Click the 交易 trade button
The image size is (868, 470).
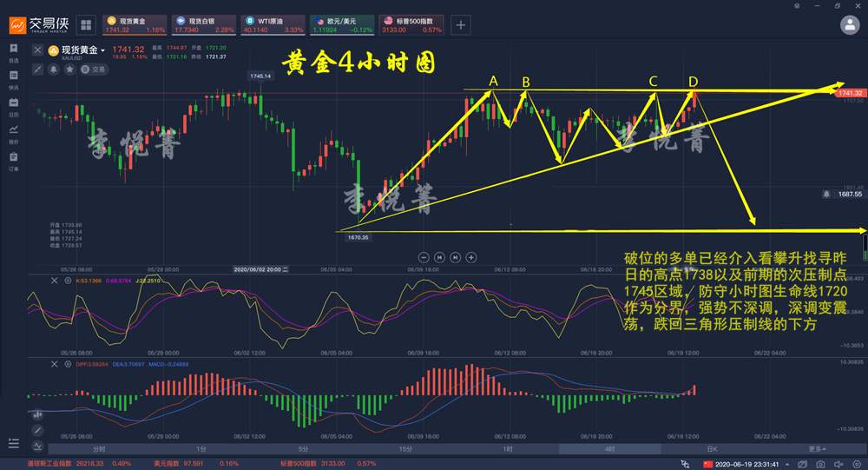point(94,70)
